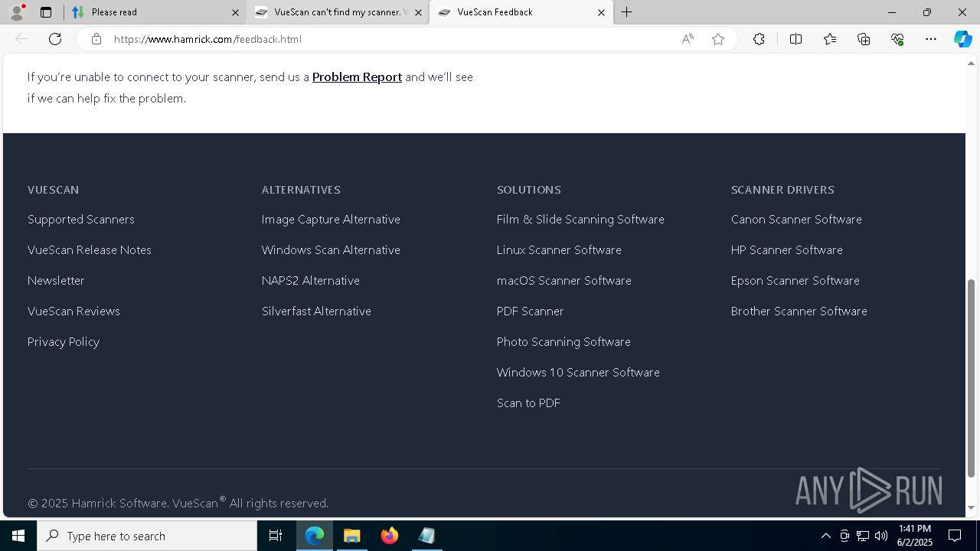Open Microsoft Edge from taskbar
This screenshot has height=551, width=980.
pos(315,536)
